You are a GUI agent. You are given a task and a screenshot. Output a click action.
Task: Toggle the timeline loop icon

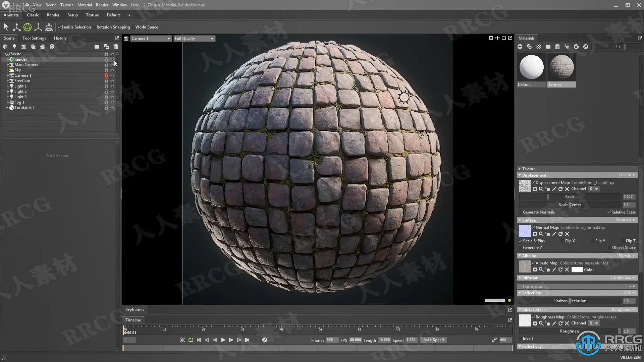[x=191, y=340]
